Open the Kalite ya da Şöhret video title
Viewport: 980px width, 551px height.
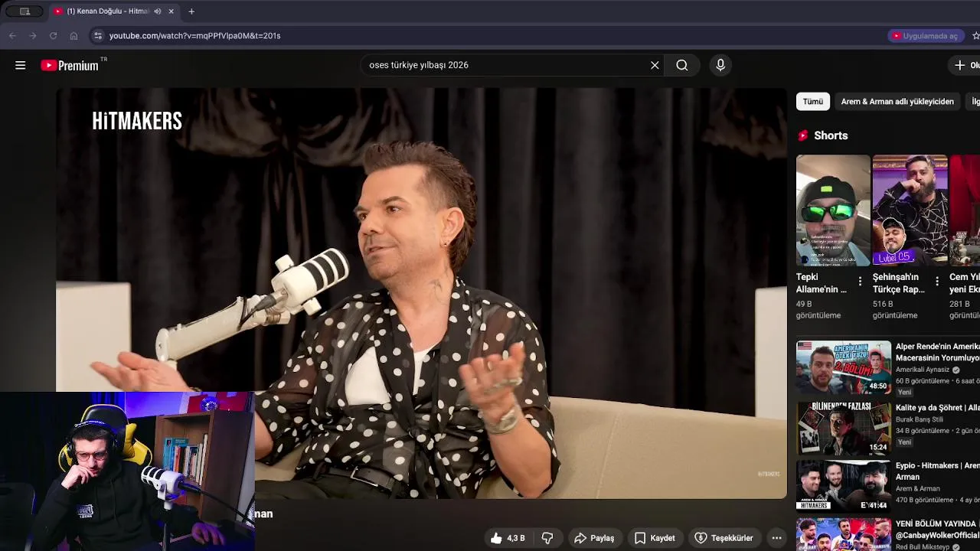click(x=938, y=408)
